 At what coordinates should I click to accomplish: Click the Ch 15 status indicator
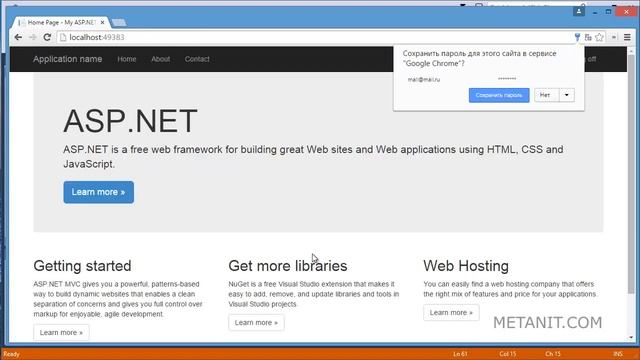coord(553,354)
